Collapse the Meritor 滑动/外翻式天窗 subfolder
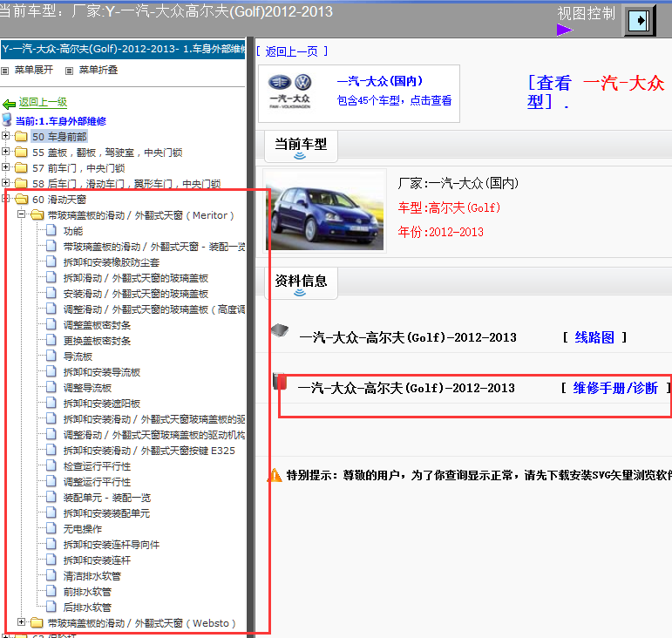The height and width of the screenshot is (638, 672). point(21,214)
